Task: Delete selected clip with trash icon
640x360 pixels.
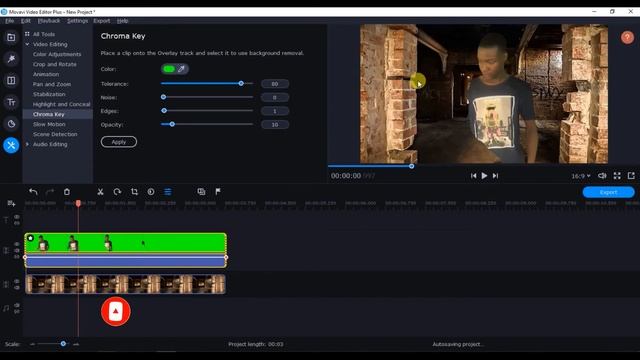Action: tap(67, 191)
